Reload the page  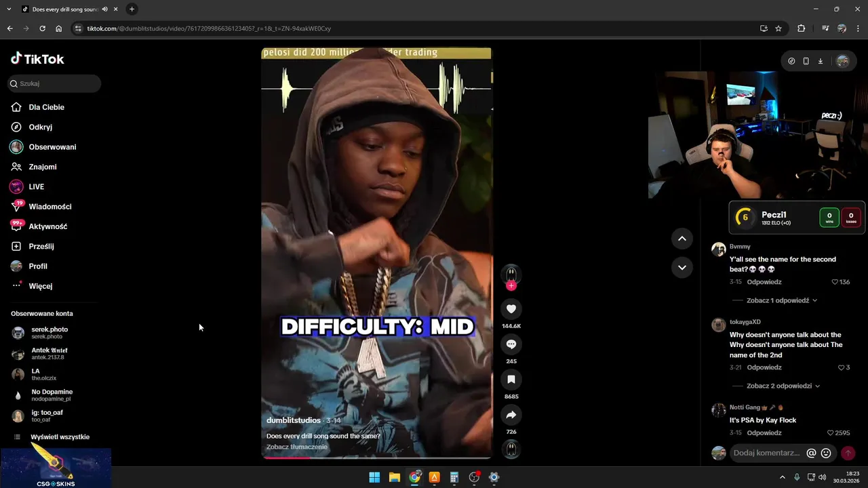coord(42,28)
